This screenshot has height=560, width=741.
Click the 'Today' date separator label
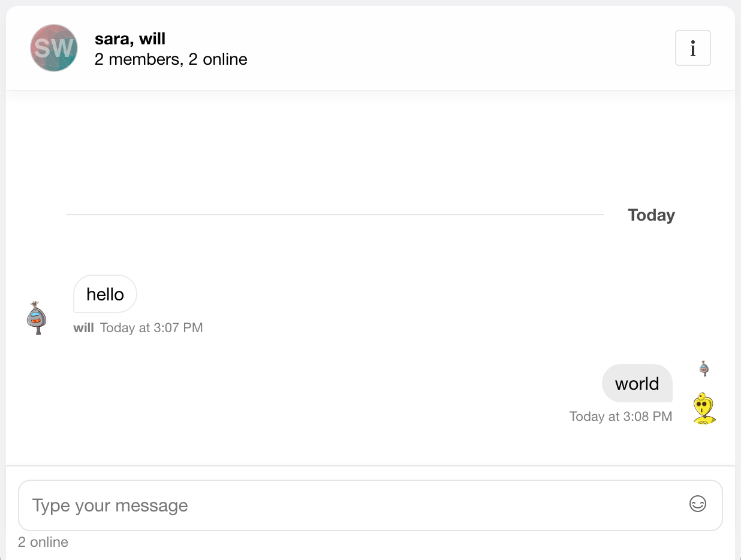pos(651,215)
